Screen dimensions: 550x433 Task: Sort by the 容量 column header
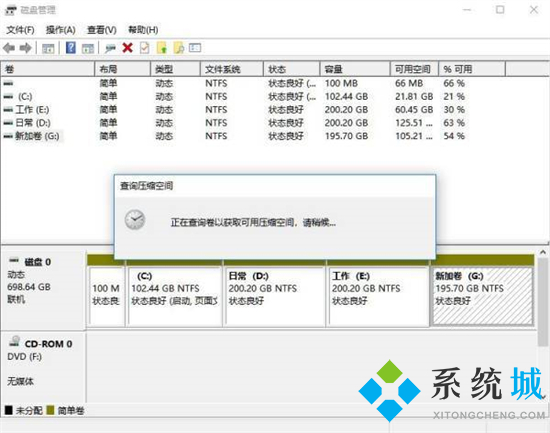pos(355,69)
